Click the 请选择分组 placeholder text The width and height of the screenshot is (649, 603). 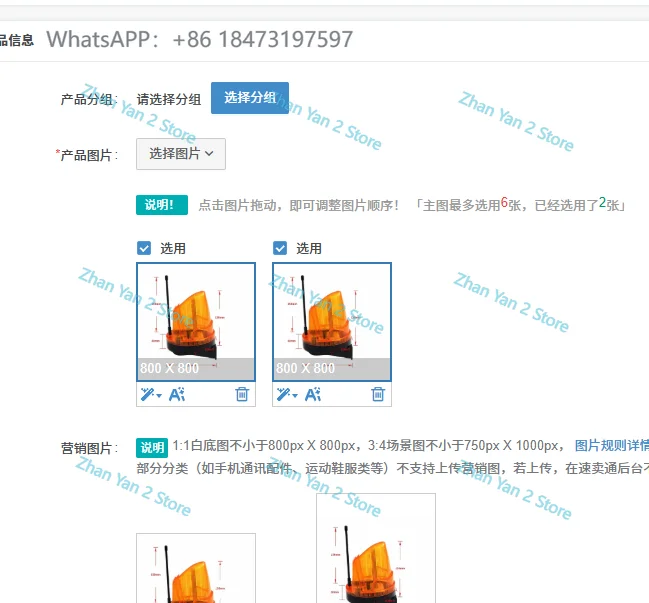pyautogui.click(x=169, y=99)
